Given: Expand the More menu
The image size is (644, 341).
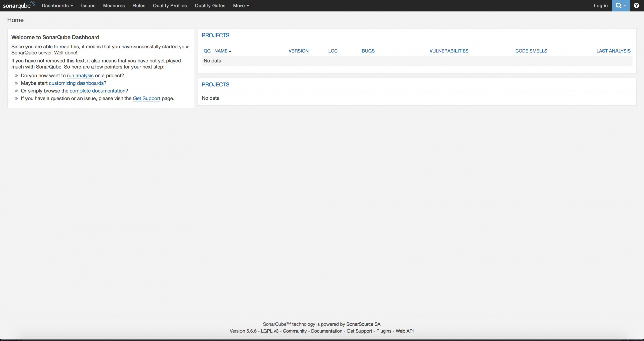Looking at the screenshot, I should [241, 6].
